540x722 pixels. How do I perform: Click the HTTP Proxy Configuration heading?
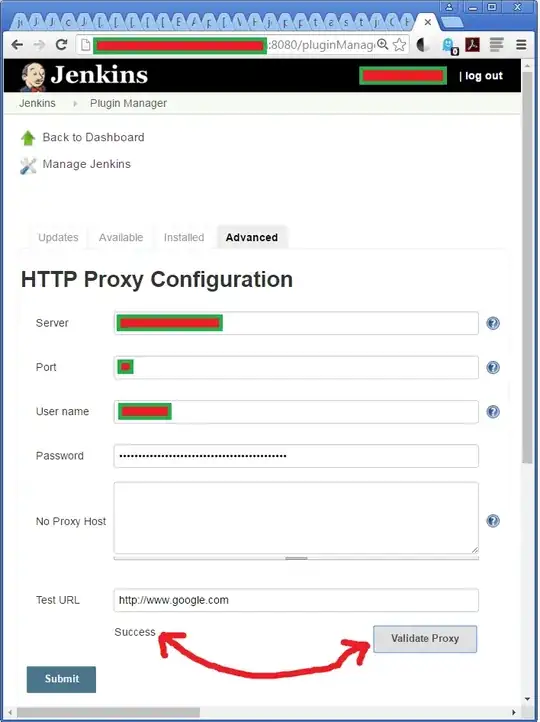click(x=157, y=279)
